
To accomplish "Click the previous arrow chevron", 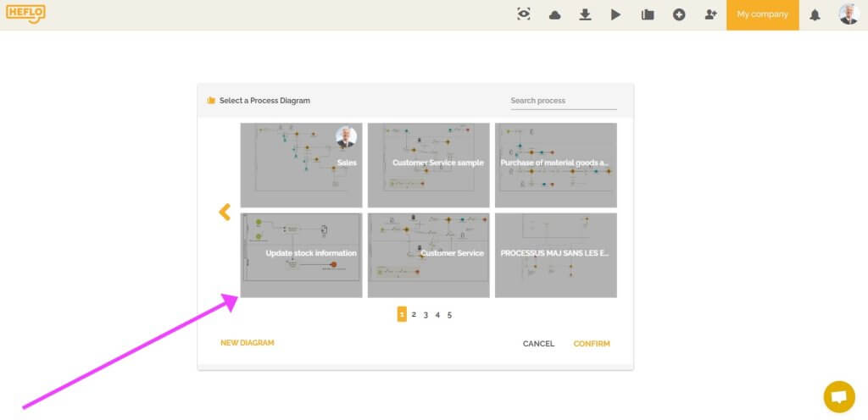I will tap(225, 212).
